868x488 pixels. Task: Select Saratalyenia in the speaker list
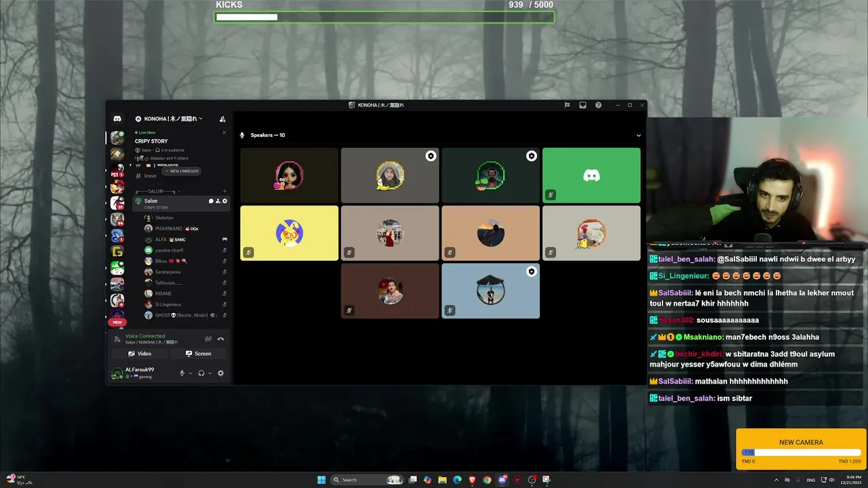pos(186,272)
